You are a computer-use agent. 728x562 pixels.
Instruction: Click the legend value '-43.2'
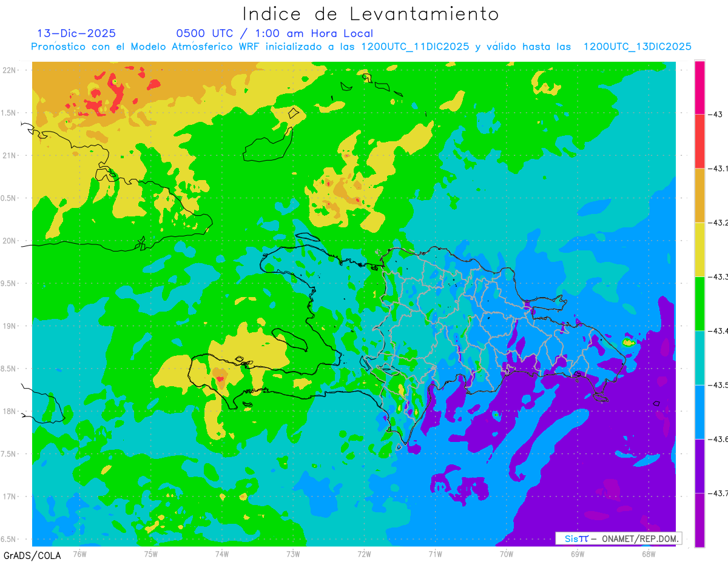coord(718,222)
